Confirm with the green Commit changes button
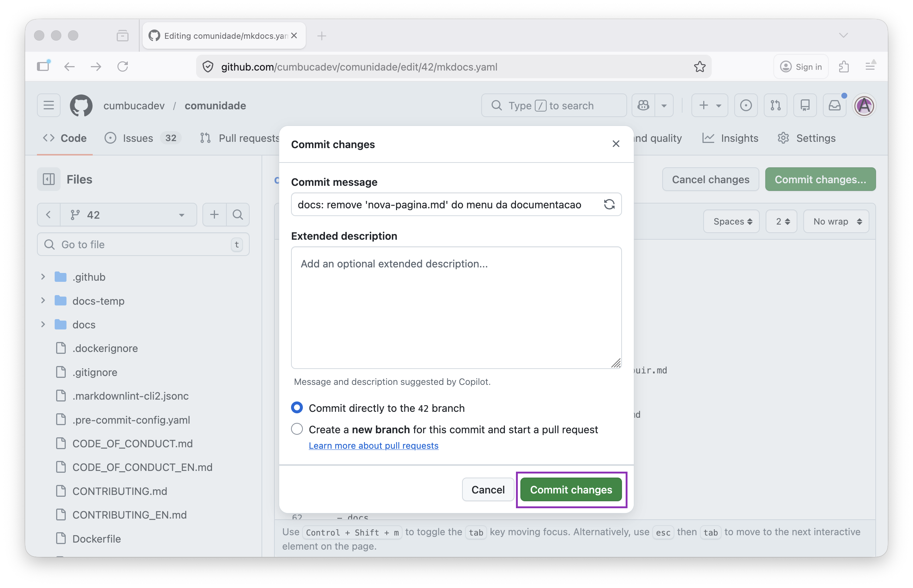Screen dimensions: 913x588 571,489
